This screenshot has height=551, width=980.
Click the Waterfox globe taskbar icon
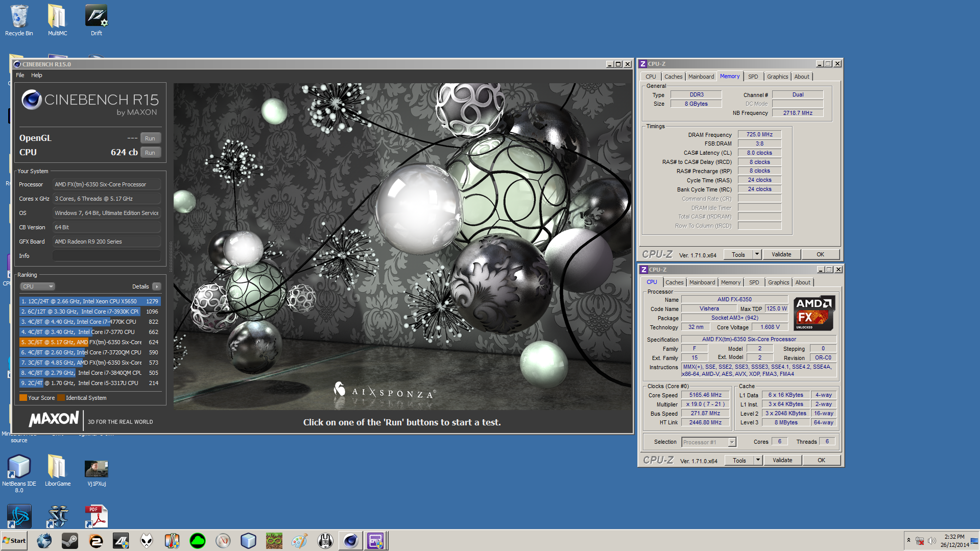tap(44, 541)
